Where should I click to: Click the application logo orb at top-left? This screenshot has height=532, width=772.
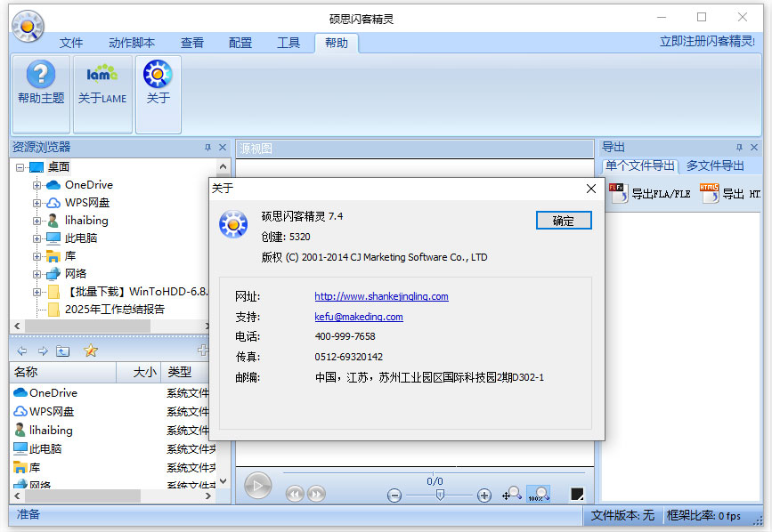[x=28, y=26]
